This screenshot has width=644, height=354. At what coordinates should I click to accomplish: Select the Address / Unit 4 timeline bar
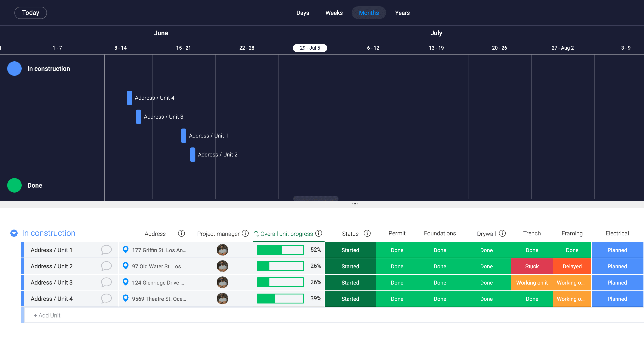[x=130, y=98]
